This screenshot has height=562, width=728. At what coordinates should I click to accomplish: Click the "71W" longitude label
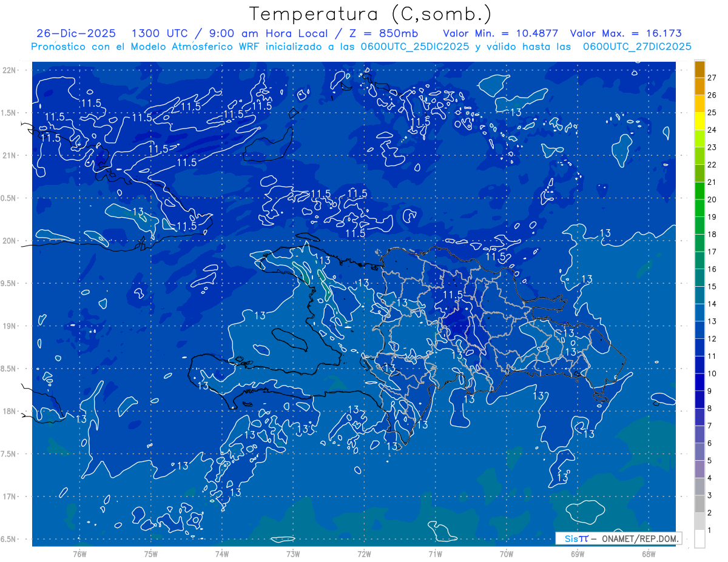pos(435,554)
